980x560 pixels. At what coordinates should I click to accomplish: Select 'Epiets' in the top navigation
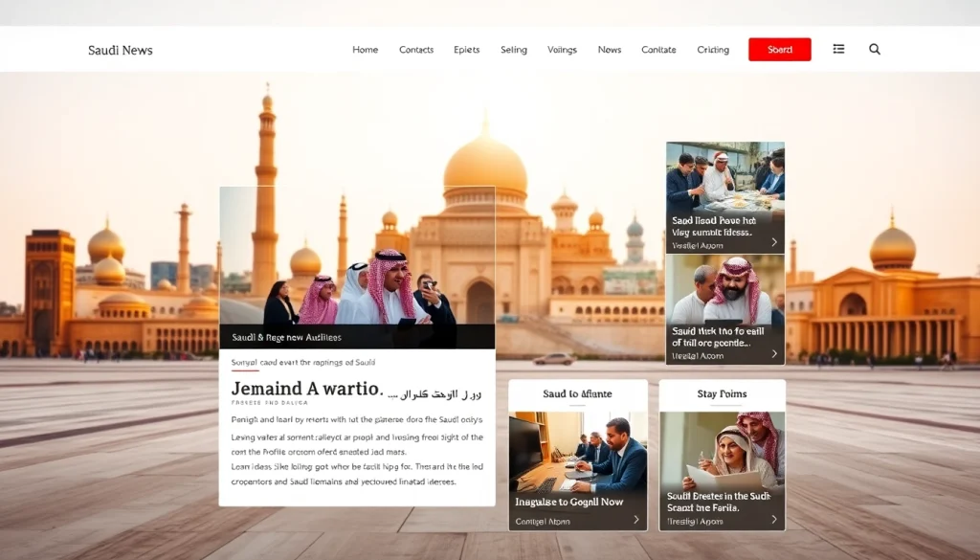pos(466,49)
